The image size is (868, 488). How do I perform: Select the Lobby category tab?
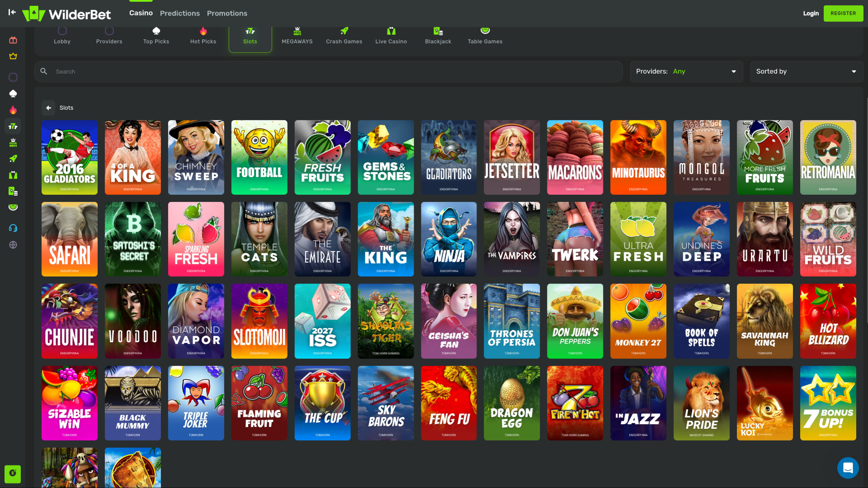[62, 36]
